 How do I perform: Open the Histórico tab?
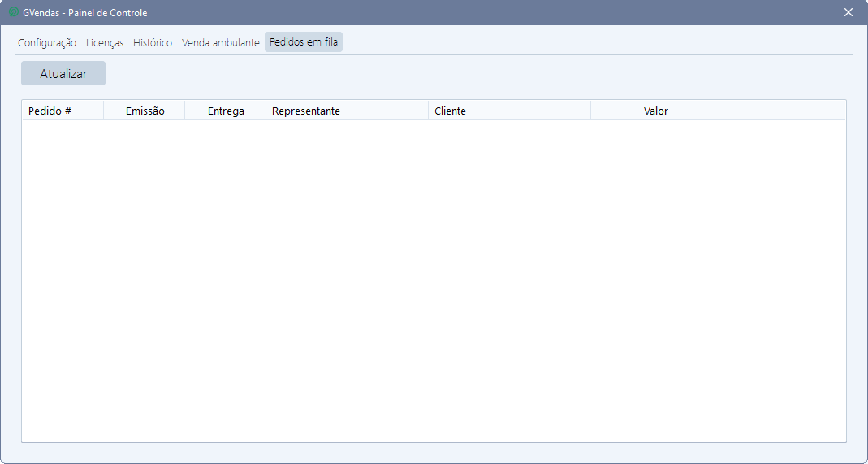point(153,42)
